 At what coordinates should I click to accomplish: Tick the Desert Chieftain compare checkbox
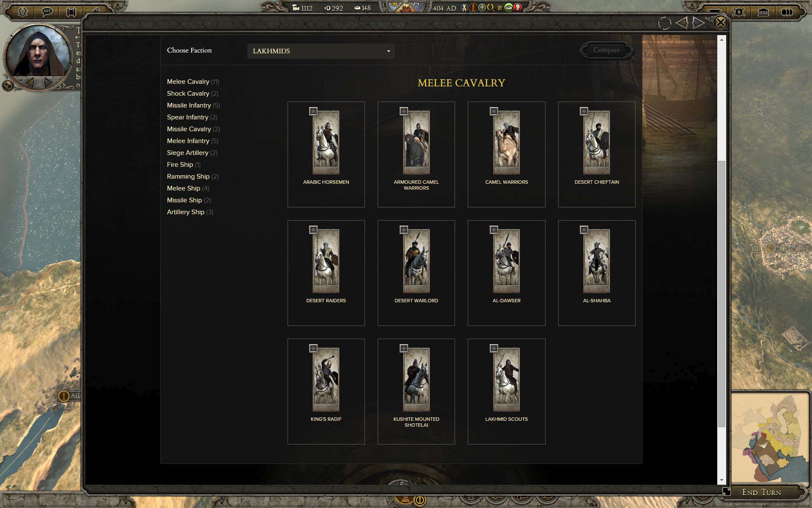[x=584, y=111]
